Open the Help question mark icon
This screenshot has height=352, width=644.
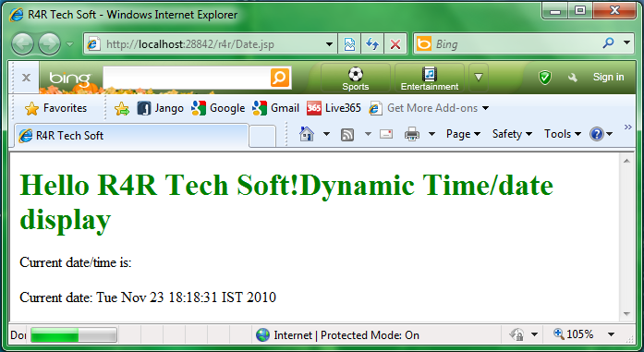pos(596,134)
